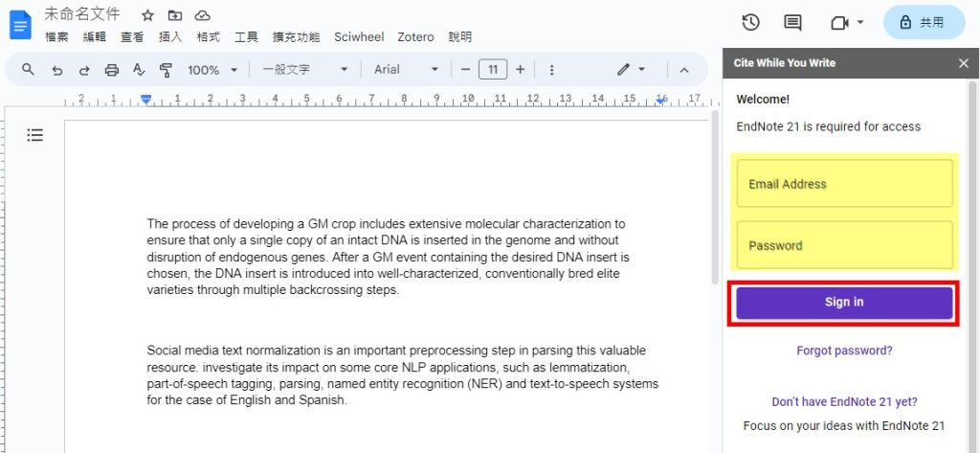This screenshot has height=453, width=980.
Task: Open the 編輯 menu
Action: tap(95, 37)
